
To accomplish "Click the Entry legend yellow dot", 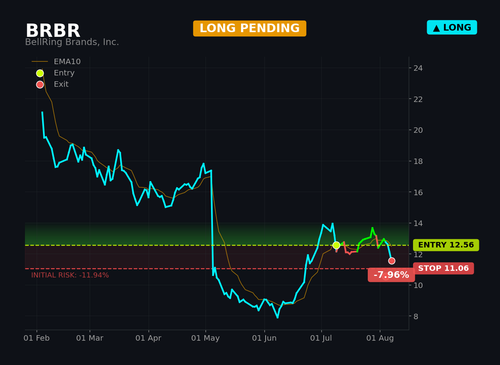I will (x=40, y=73).
